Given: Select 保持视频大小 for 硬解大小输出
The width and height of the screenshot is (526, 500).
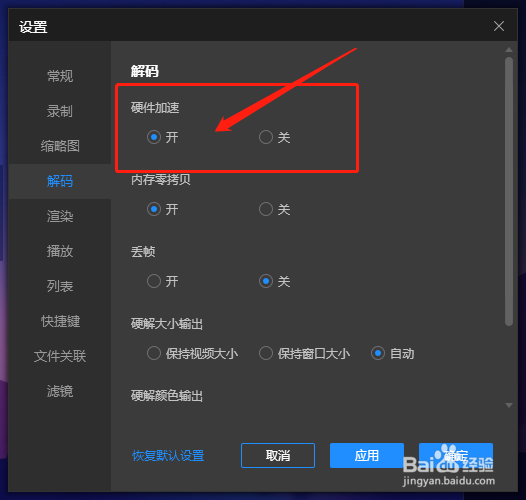Looking at the screenshot, I should tap(154, 353).
